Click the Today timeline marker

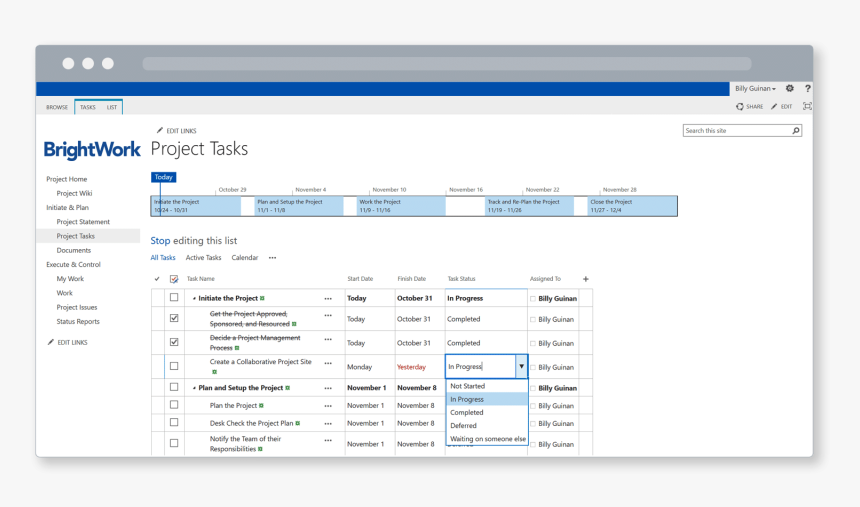tap(163, 177)
